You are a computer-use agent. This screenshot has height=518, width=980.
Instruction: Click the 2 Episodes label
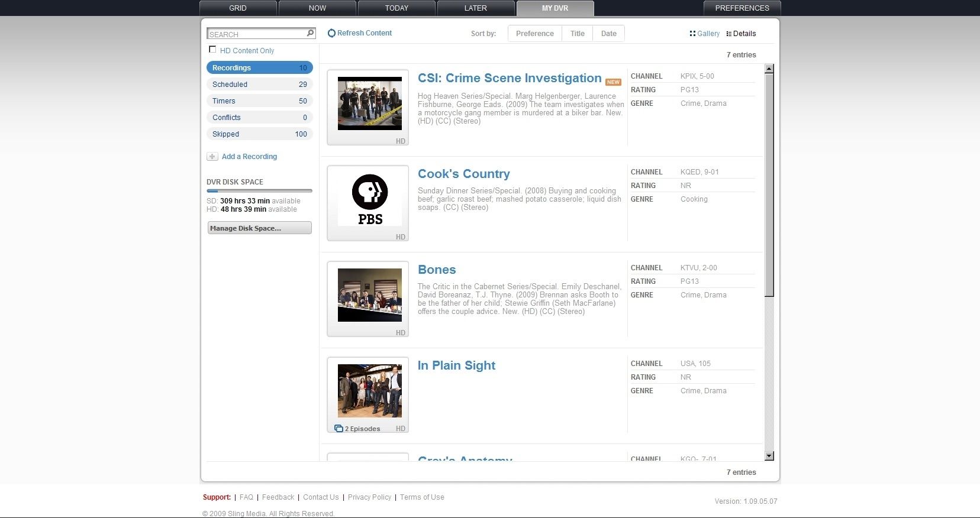pos(362,429)
